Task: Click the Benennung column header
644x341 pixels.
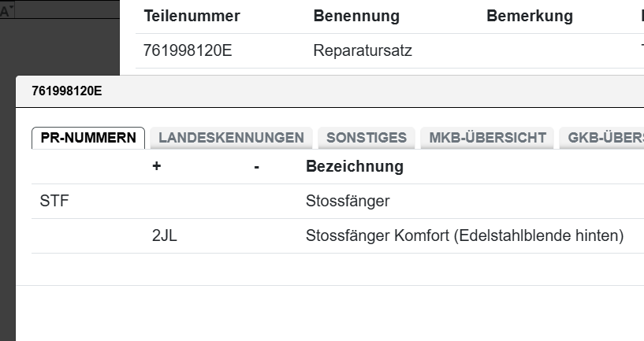Action: 356,17
